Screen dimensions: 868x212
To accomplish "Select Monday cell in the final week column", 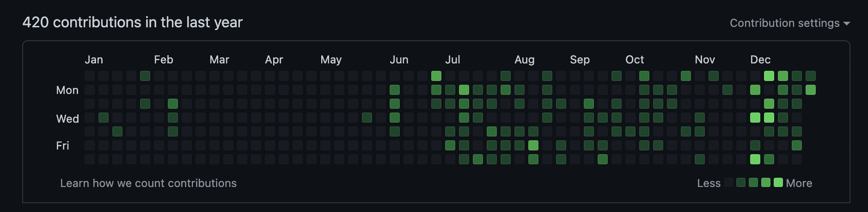I will coord(811,90).
